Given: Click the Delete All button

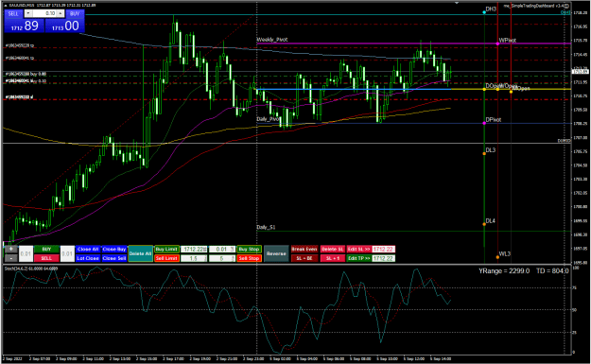Looking at the screenshot, I should pyautogui.click(x=140, y=253).
